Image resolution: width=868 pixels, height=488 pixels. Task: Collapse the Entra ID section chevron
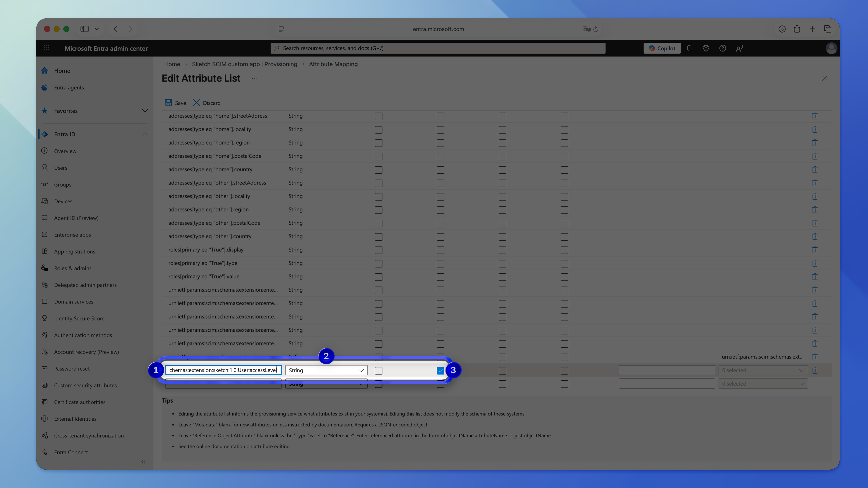tap(145, 134)
